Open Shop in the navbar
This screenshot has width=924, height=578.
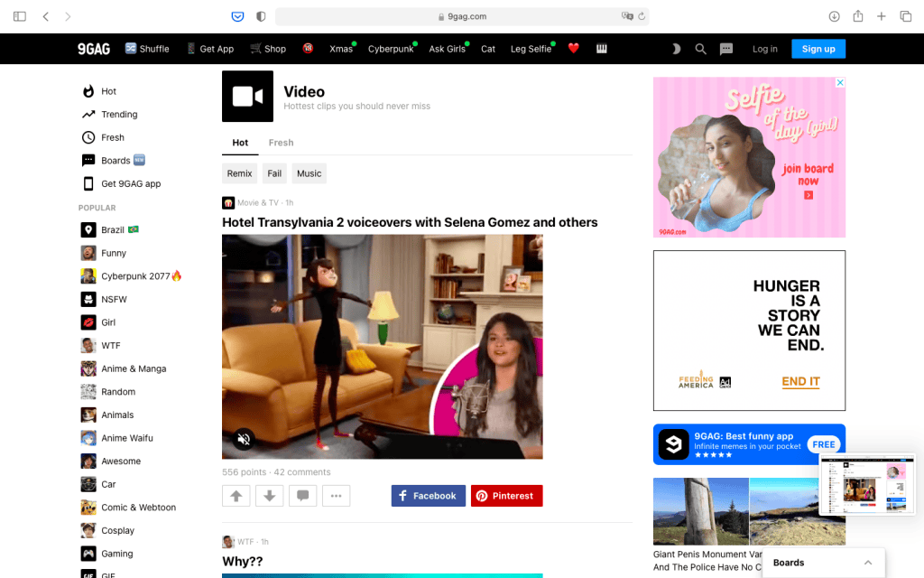268,49
